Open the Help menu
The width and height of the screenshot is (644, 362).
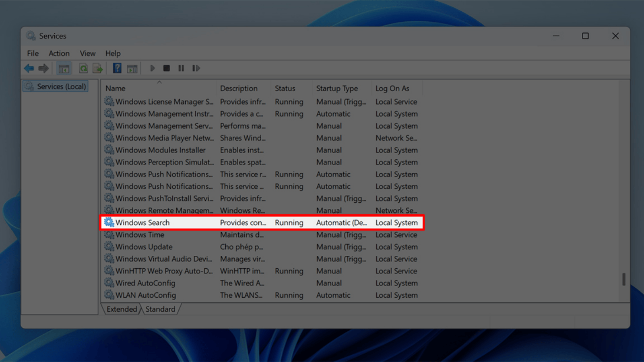pos(113,53)
